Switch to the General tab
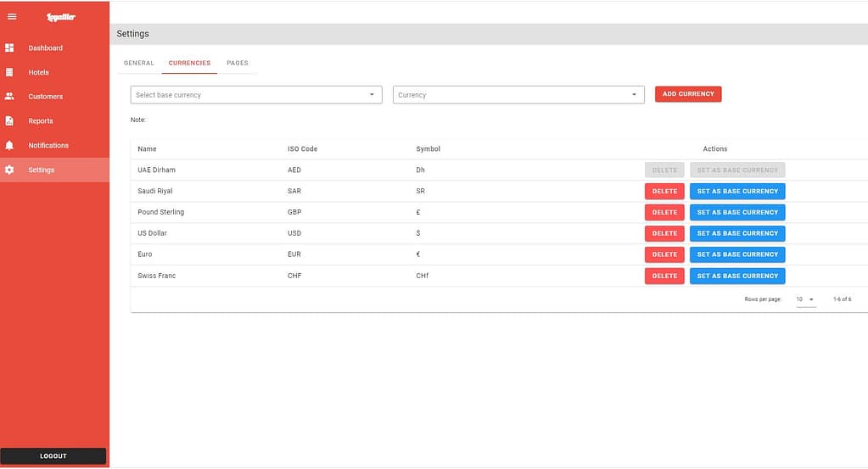The height and width of the screenshot is (469, 868). [x=139, y=63]
